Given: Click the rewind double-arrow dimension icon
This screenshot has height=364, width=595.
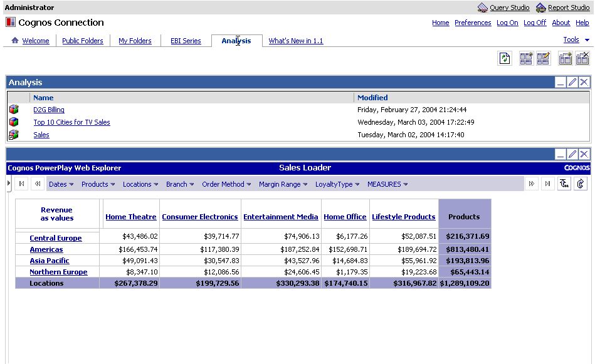Looking at the screenshot, I should point(38,184).
